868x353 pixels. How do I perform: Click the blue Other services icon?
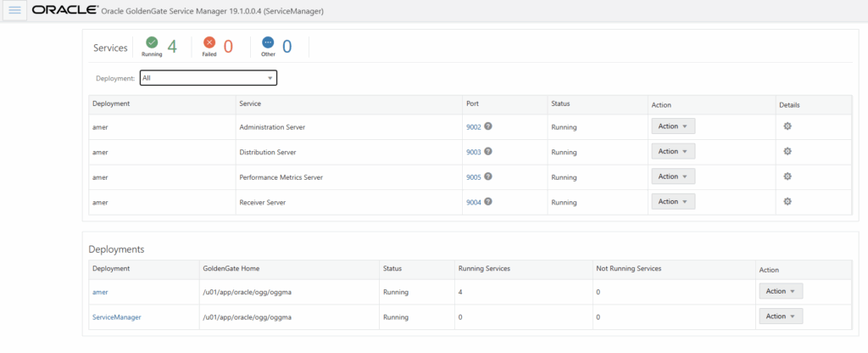coord(268,42)
